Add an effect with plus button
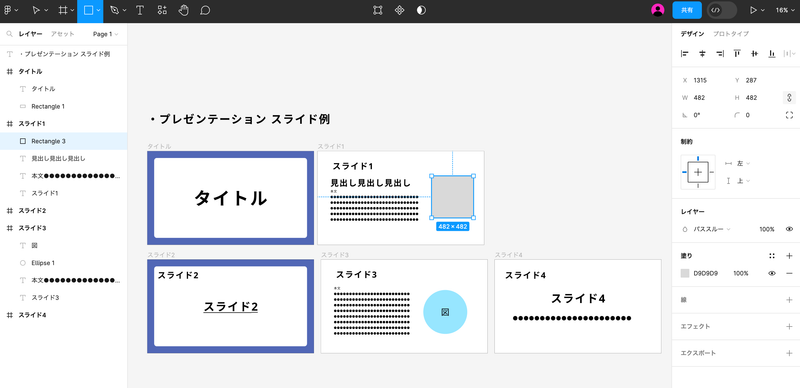The height and width of the screenshot is (388, 800). click(x=789, y=327)
